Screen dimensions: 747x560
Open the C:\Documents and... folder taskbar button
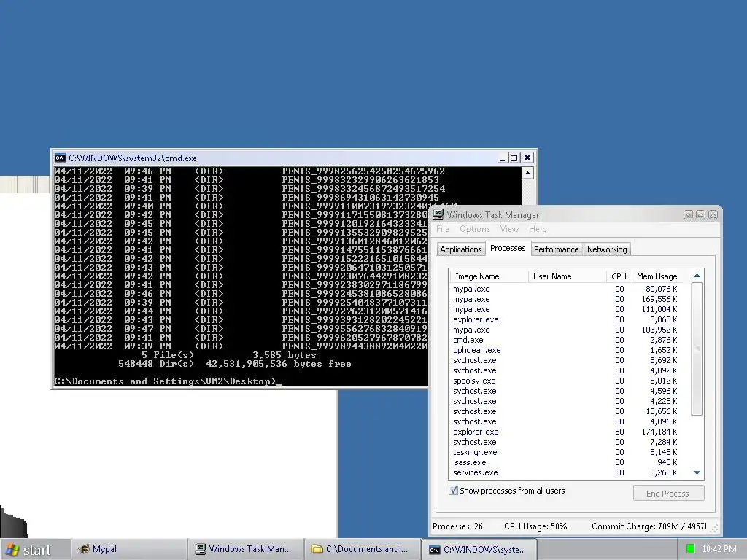tap(363, 550)
